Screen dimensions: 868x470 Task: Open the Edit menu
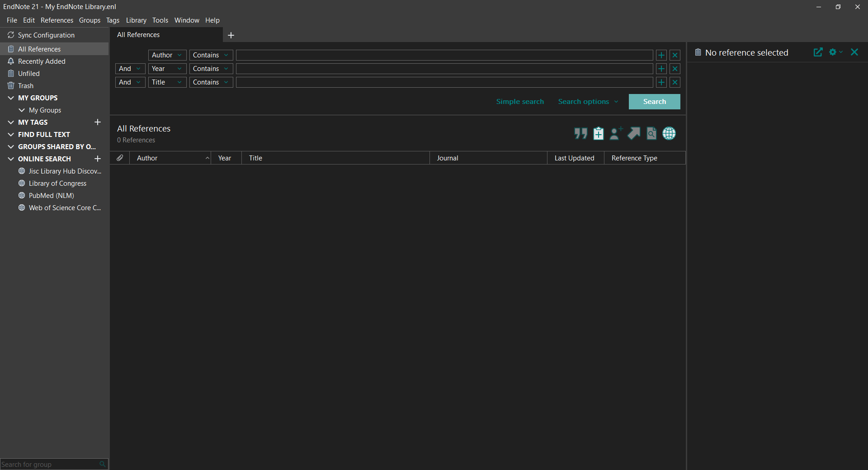[x=29, y=20]
